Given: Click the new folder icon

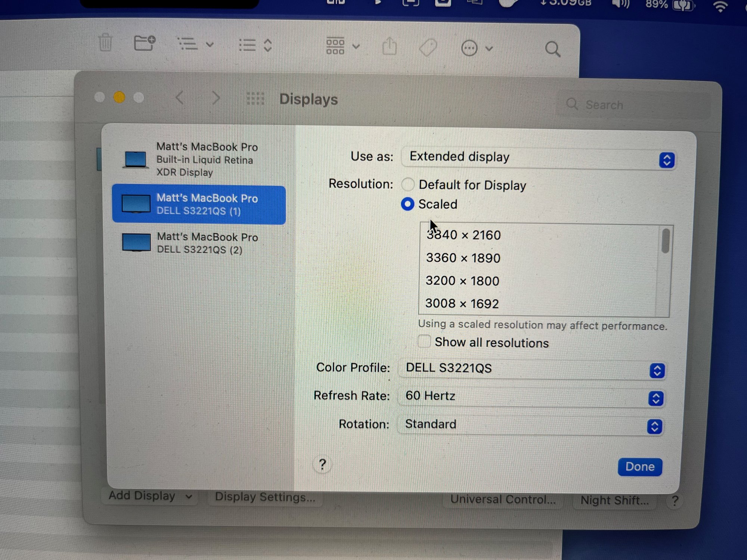Looking at the screenshot, I should tap(144, 43).
